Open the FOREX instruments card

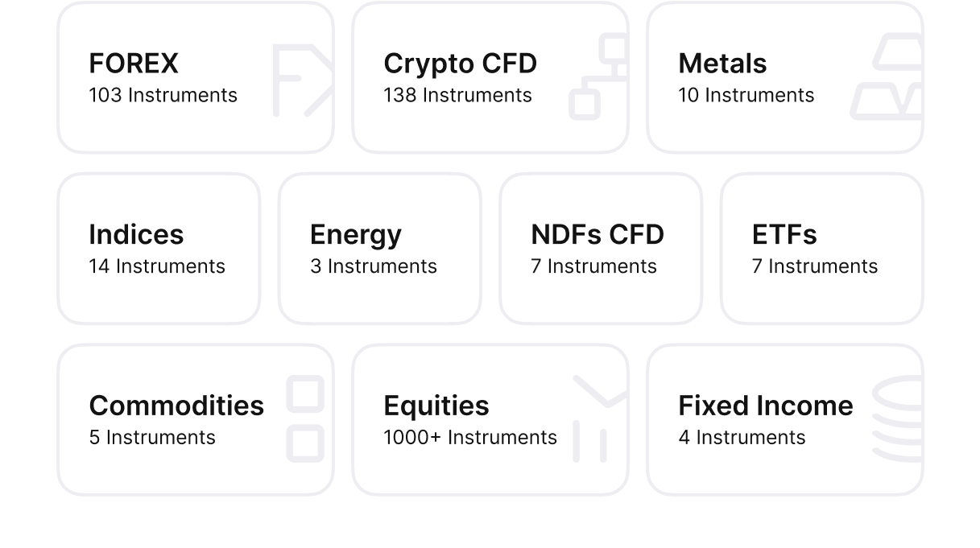[195, 78]
